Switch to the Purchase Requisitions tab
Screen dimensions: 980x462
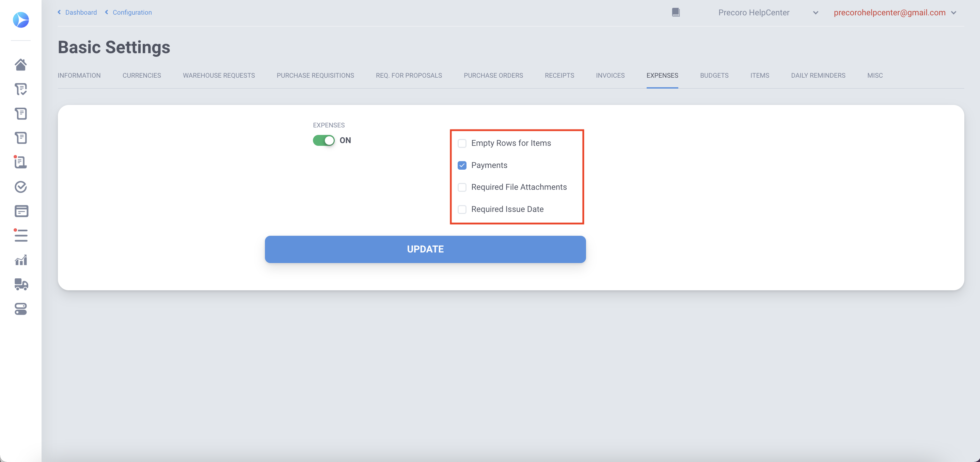[x=315, y=75]
